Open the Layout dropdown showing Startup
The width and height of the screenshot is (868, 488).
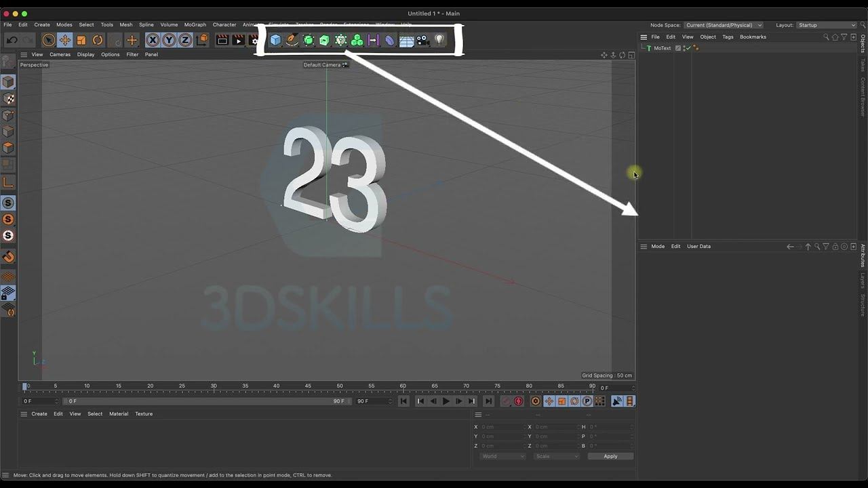pyautogui.click(x=826, y=25)
